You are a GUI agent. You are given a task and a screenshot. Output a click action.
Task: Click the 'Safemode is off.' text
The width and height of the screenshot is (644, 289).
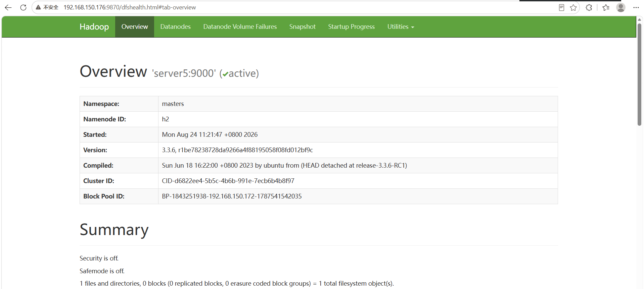point(102,271)
